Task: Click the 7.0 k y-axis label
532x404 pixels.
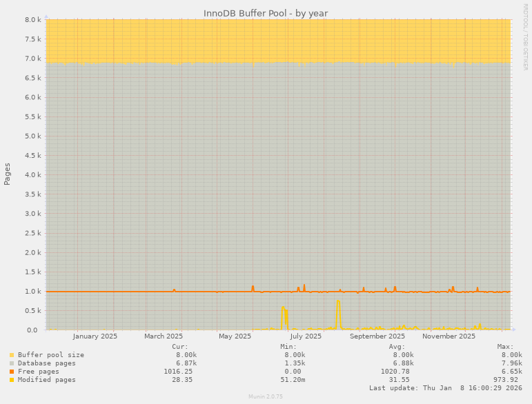Action: tap(33, 59)
